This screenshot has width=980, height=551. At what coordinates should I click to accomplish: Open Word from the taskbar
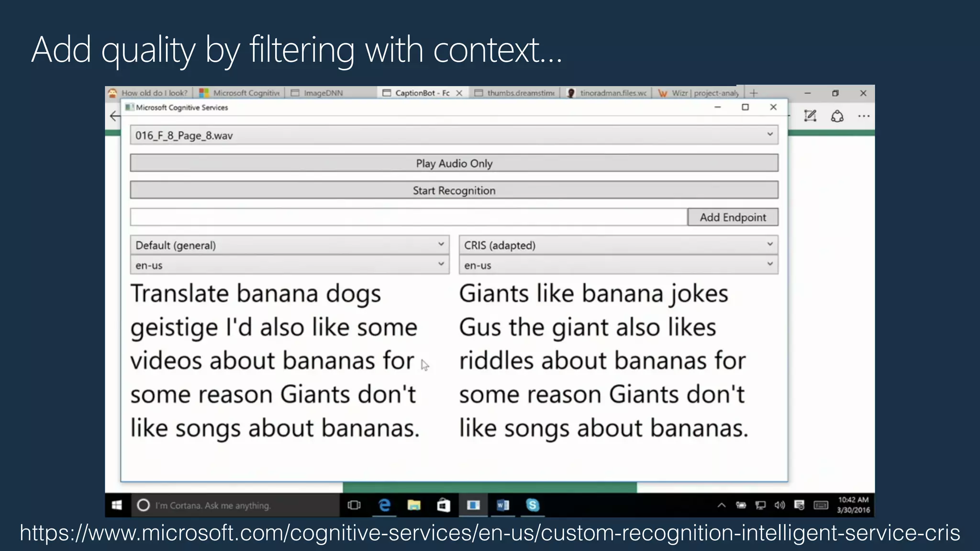pyautogui.click(x=503, y=505)
